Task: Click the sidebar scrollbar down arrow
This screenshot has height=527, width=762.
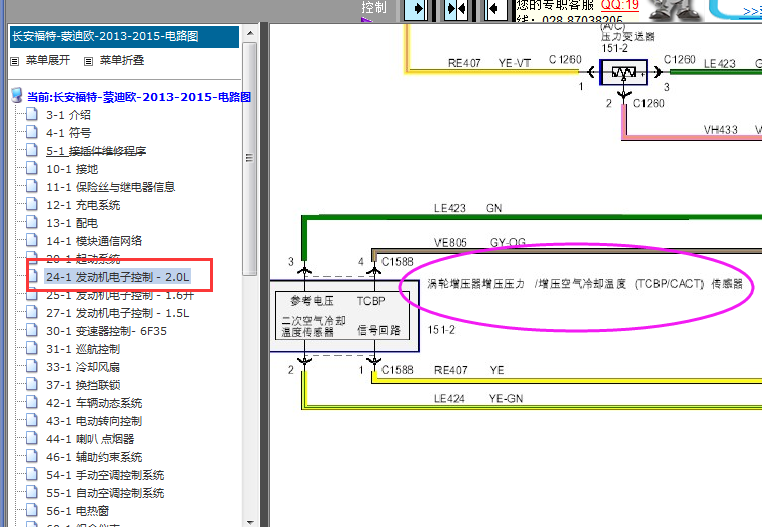Action: 250,522
